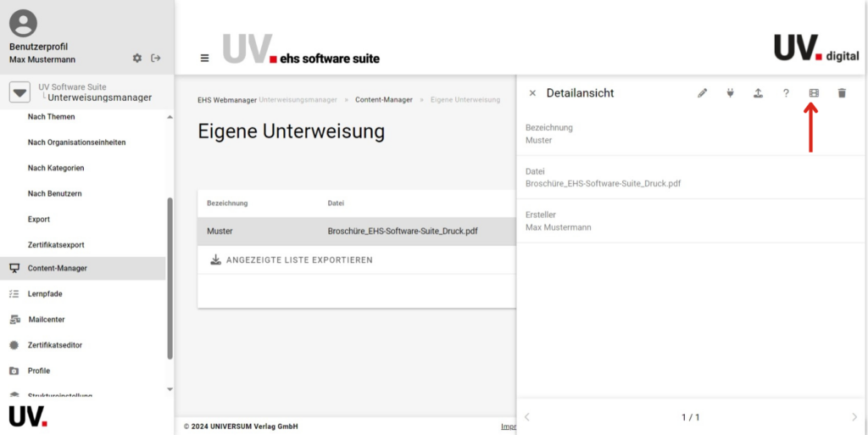The height and width of the screenshot is (435, 868).
Task: Click the plug icon in Detailansicht toolbar
Action: coord(730,93)
